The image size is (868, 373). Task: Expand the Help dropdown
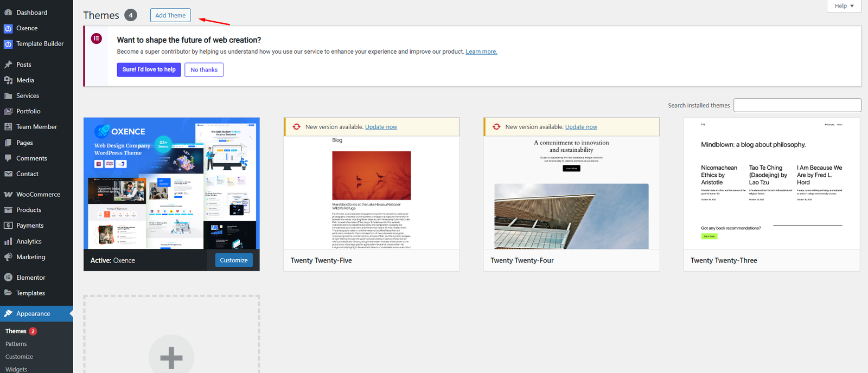coord(844,6)
